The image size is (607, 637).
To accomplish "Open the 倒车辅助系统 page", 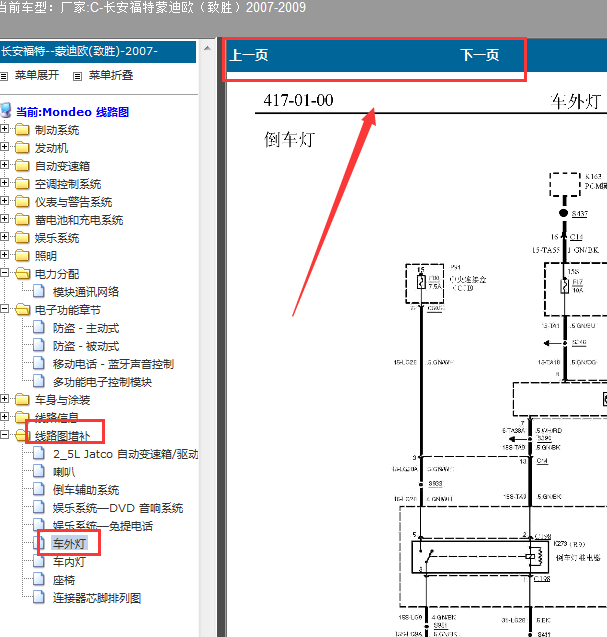I will coord(86,490).
